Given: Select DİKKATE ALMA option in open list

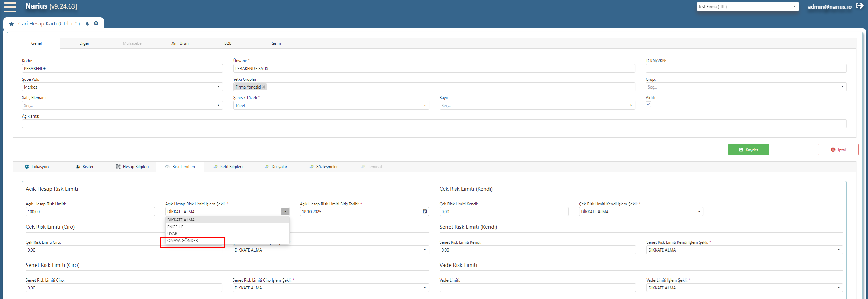Looking at the screenshot, I should click(227, 220).
